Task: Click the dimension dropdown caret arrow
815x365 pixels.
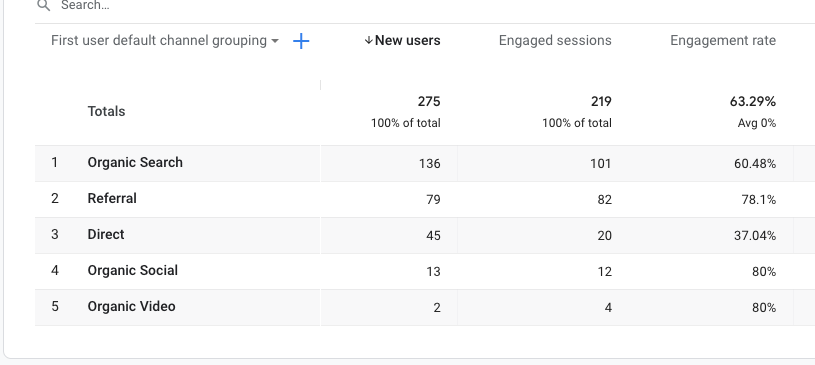Action: coord(275,41)
